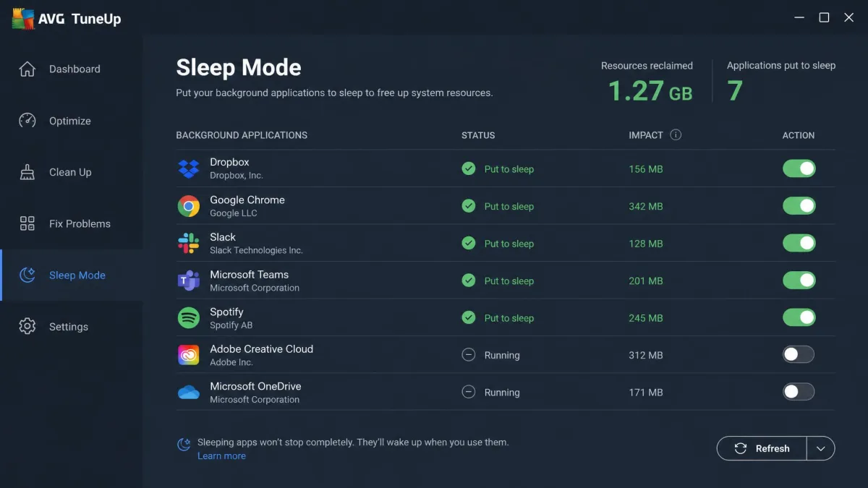The height and width of the screenshot is (488, 868).
Task: Click the Impact info icon
Action: point(676,134)
